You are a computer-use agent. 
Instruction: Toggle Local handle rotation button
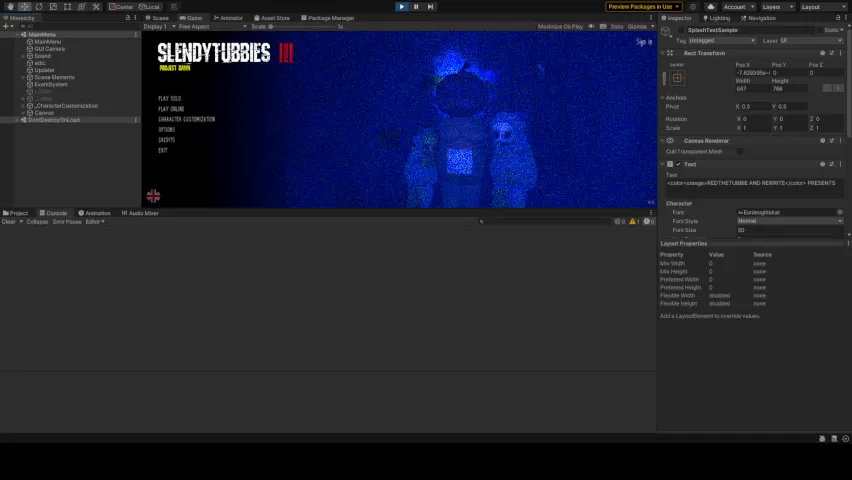coord(149,7)
